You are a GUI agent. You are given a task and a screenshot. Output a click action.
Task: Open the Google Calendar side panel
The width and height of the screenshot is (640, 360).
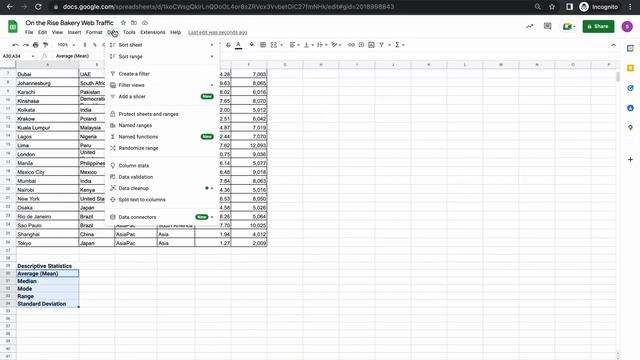click(x=630, y=48)
